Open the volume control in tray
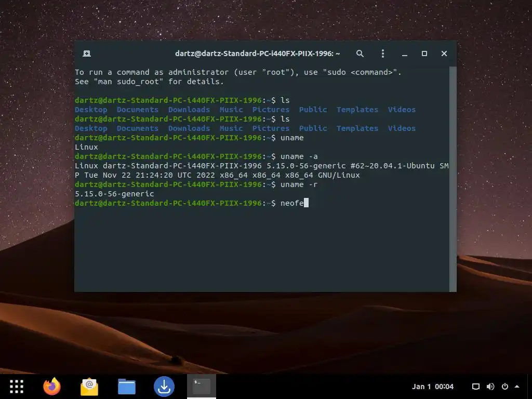 [x=490, y=387]
